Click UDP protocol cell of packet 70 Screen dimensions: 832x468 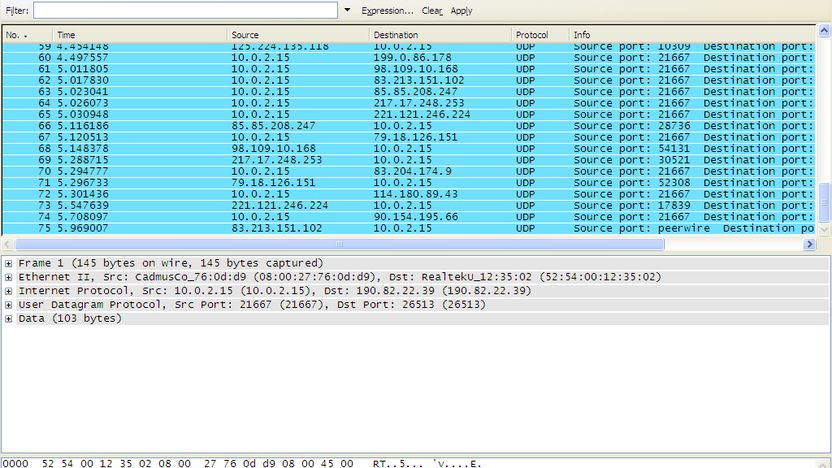[525, 171]
